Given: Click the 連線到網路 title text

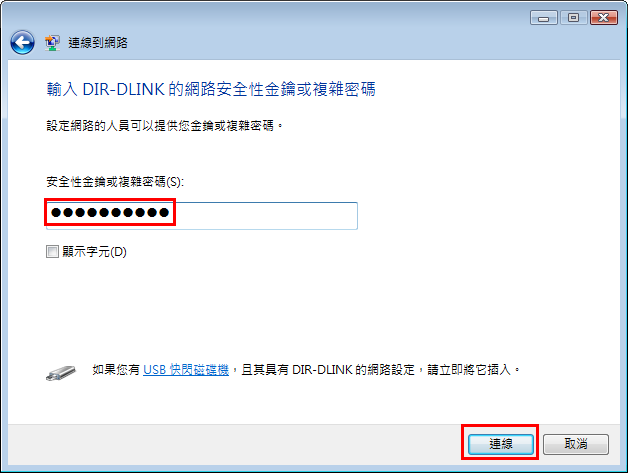Looking at the screenshot, I should tap(98, 42).
